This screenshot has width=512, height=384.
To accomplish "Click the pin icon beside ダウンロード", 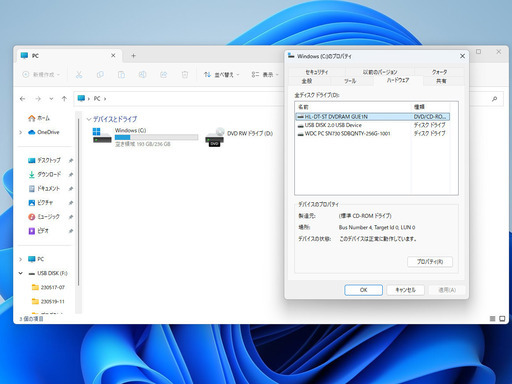I will point(71,175).
